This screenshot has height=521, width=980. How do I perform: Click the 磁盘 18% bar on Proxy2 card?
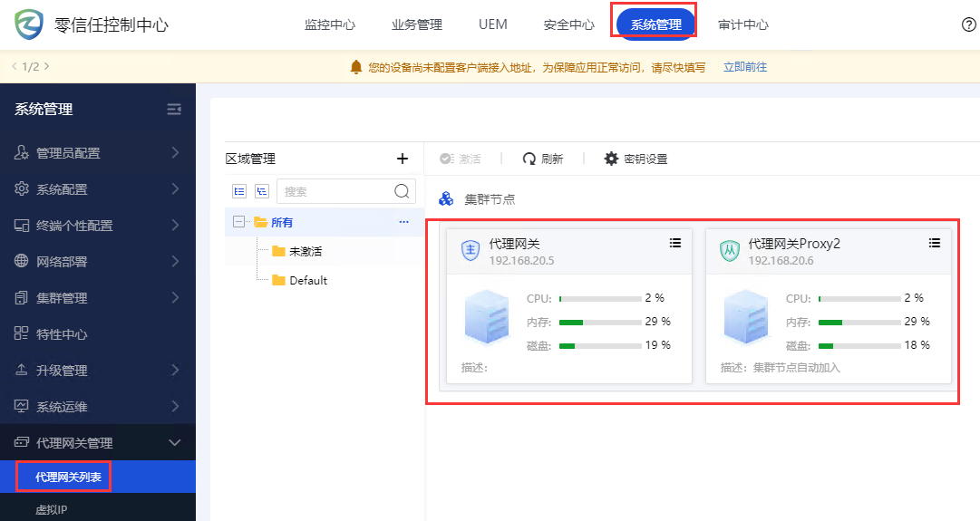coord(859,346)
